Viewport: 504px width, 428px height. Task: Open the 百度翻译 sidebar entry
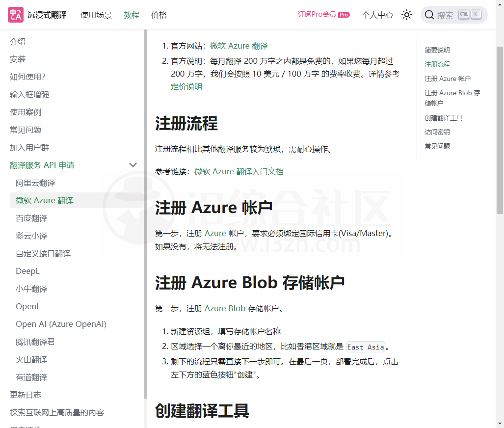(31, 218)
